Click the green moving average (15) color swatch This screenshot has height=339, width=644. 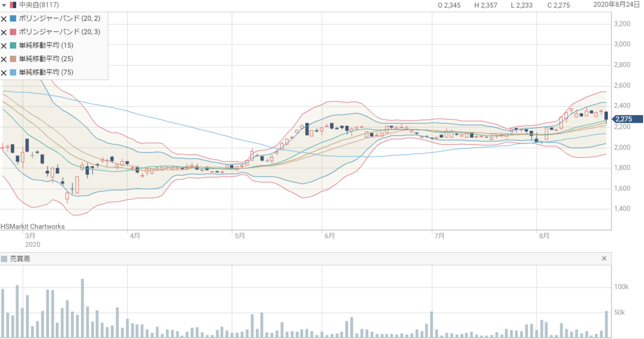point(13,46)
